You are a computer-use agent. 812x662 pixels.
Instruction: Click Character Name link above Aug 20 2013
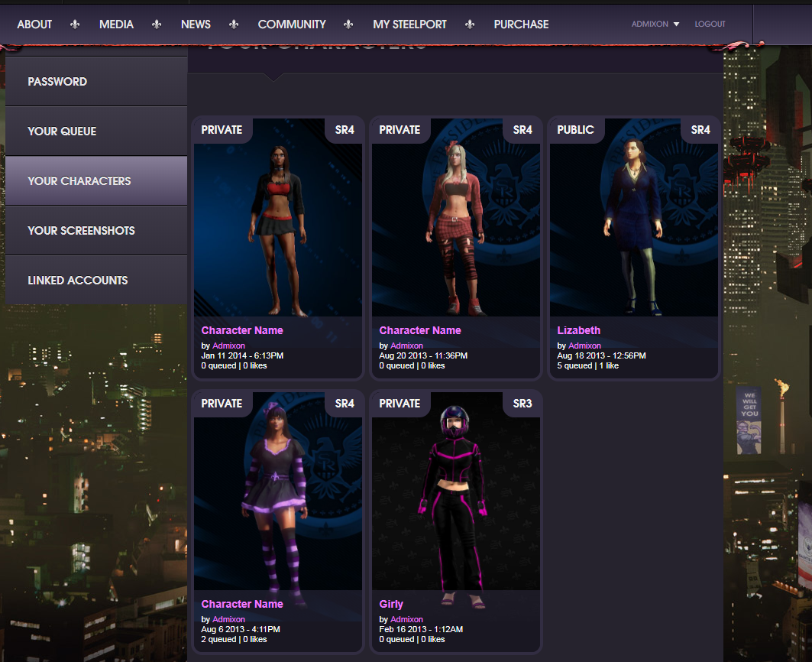click(x=420, y=330)
